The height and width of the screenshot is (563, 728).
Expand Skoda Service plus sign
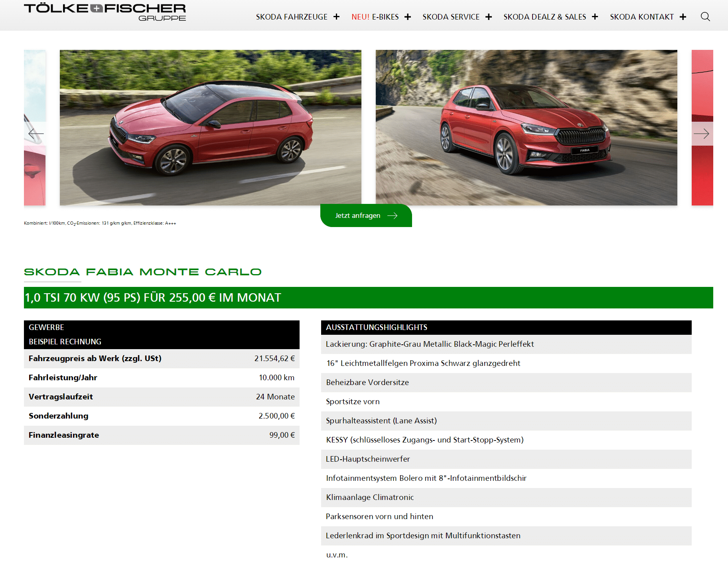tap(489, 17)
